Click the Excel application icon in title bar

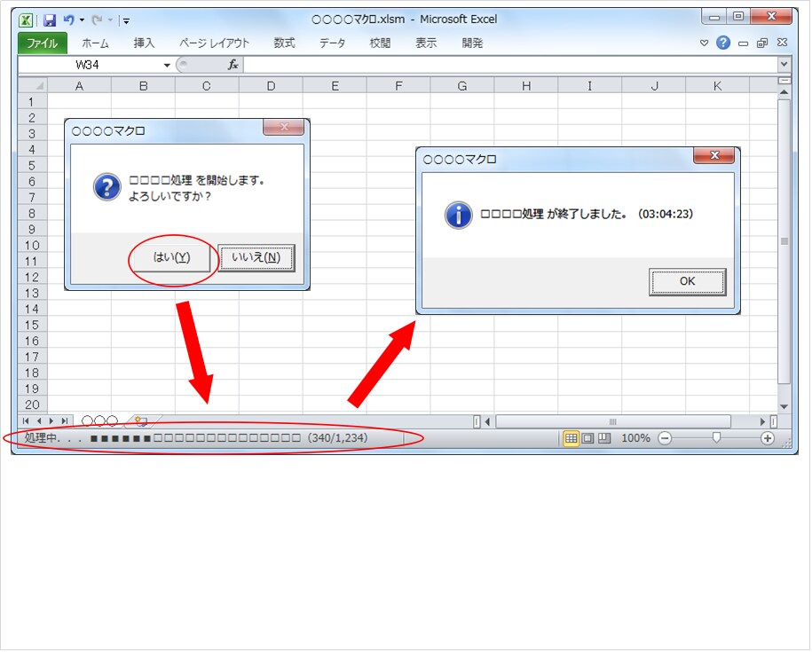click(26, 20)
